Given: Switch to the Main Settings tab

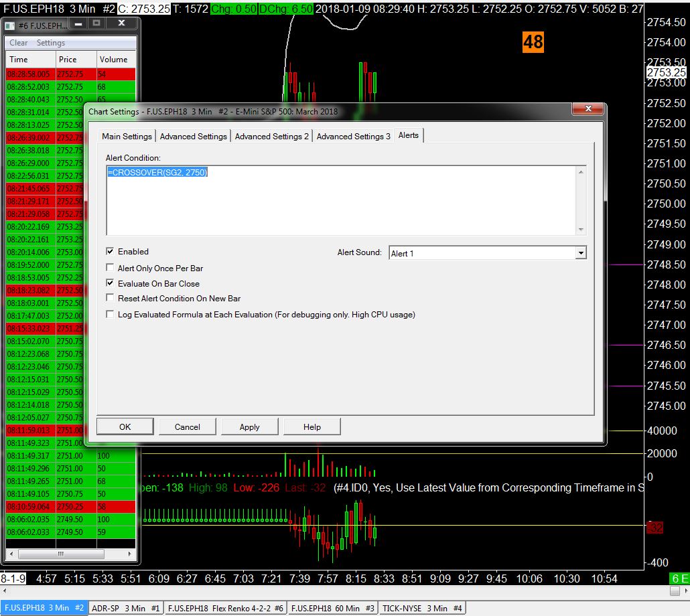Looking at the screenshot, I should click(127, 137).
